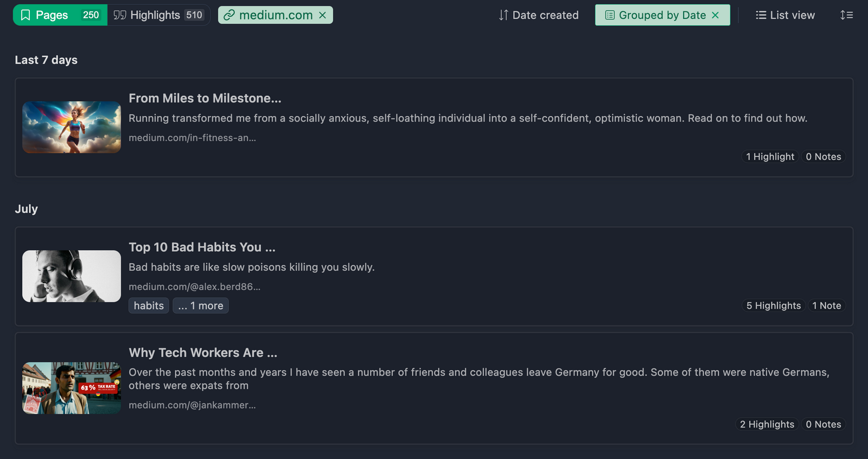
Task: Open 'From Miles to Milestone...' article
Action: pos(205,98)
